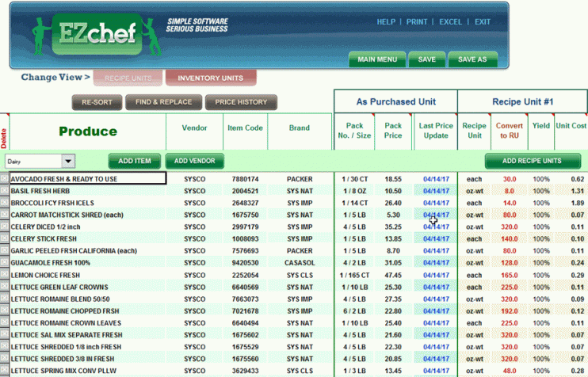Click the delete icon beside AVOCADO FRESH row
Image resolution: width=588 pixels, height=377 pixels.
(x=4, y=179)
